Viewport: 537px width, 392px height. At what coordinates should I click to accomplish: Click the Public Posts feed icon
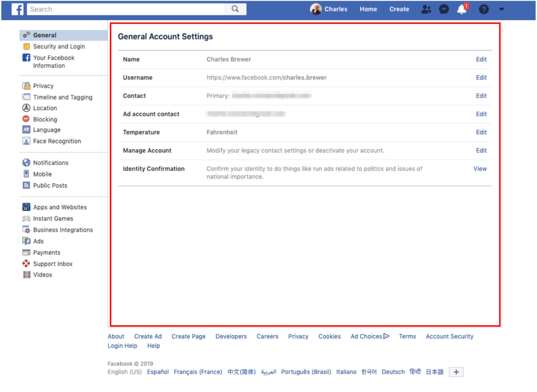coord(26,185)
